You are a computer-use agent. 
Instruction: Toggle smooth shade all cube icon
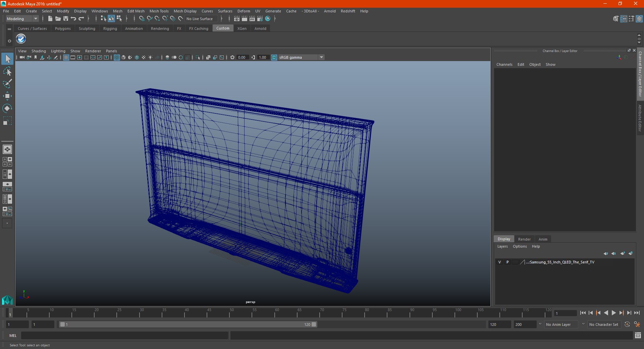[123, 57]
